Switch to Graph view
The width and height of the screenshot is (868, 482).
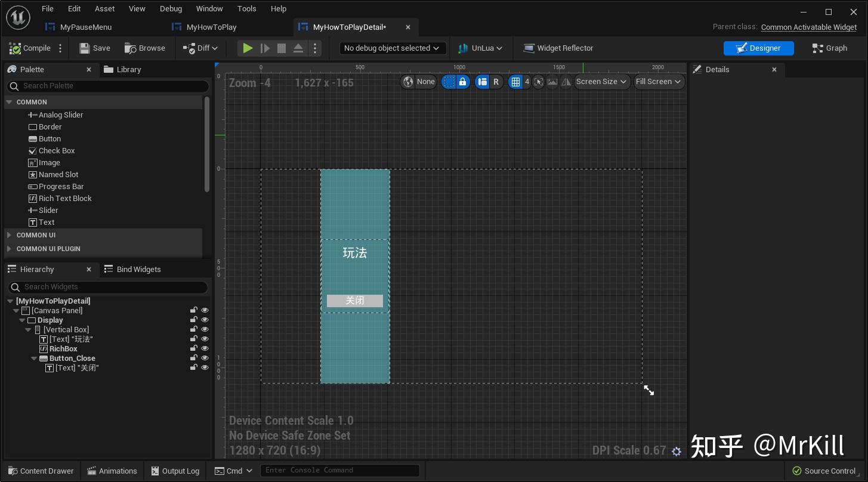[x=829, y=48]
